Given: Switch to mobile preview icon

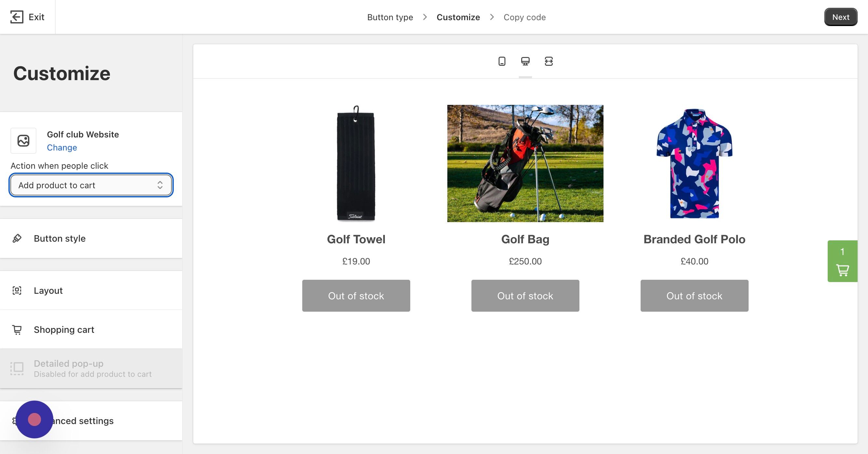Looking at the screenshot, I should (502, 61).
